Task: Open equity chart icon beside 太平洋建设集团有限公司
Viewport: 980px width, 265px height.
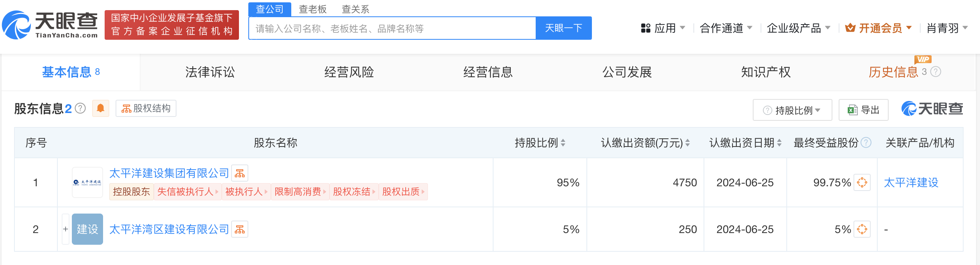Action: [x=240, y=173]
